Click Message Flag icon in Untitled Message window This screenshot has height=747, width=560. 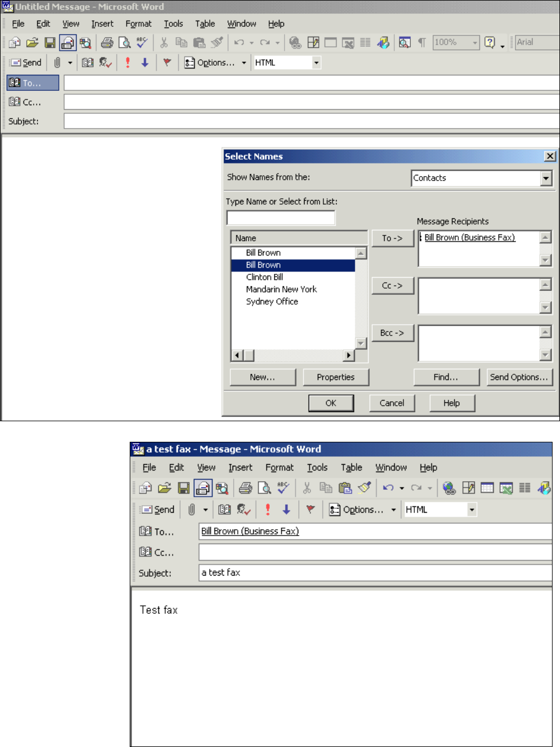pyautogui.click(x=167, y=62)
